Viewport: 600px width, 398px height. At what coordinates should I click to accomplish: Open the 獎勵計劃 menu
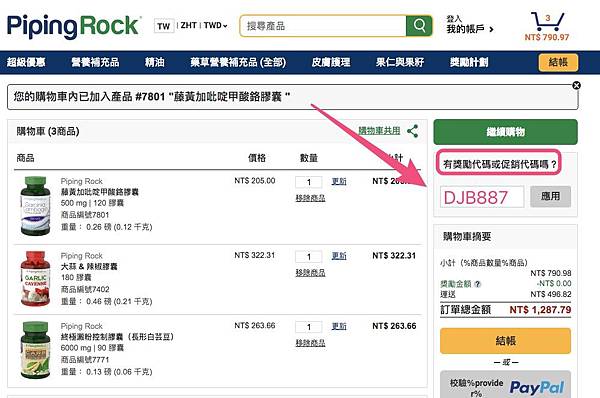tap(469, 62)
